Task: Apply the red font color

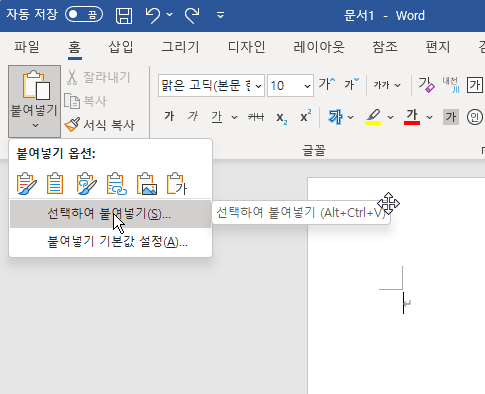Action: [x=412, y=117]
